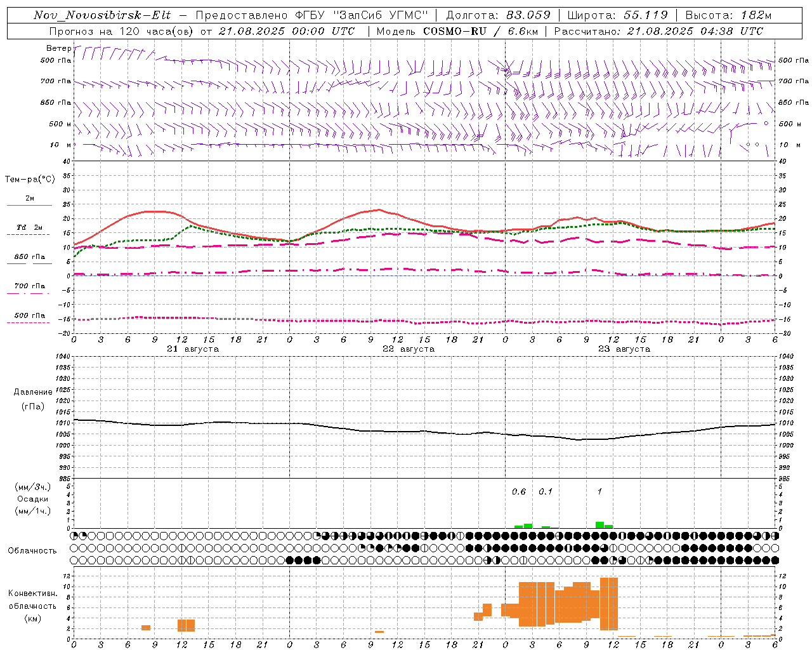The height and width of the screenshot is (650, 812).
Task: Click the (мм/3ч.) precipitation unit label
Action: (33, 487)
